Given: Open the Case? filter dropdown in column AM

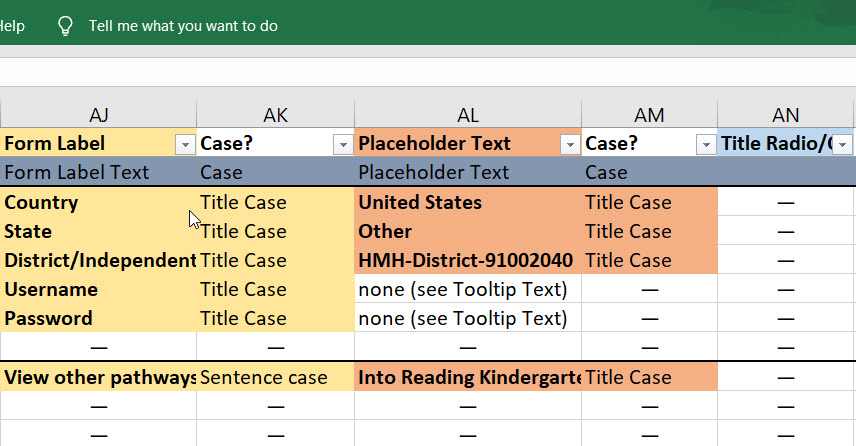Looking at the screenshot, I should pos(704,145).
